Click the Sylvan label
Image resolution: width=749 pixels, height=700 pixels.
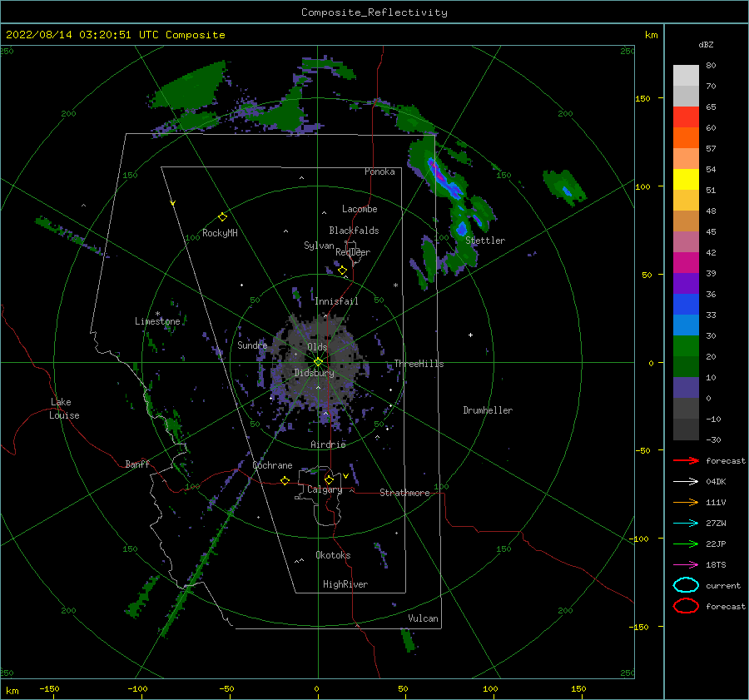(319, 246)
